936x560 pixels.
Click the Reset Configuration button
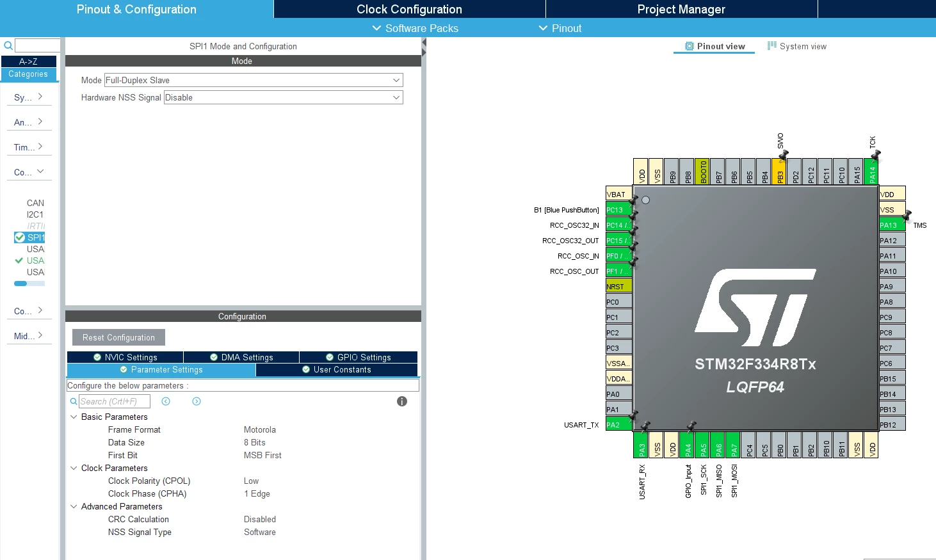tap(118, 337)
